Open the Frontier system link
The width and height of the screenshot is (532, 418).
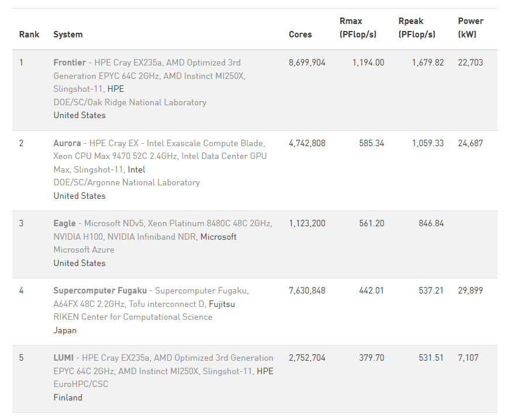click(70, 63)
